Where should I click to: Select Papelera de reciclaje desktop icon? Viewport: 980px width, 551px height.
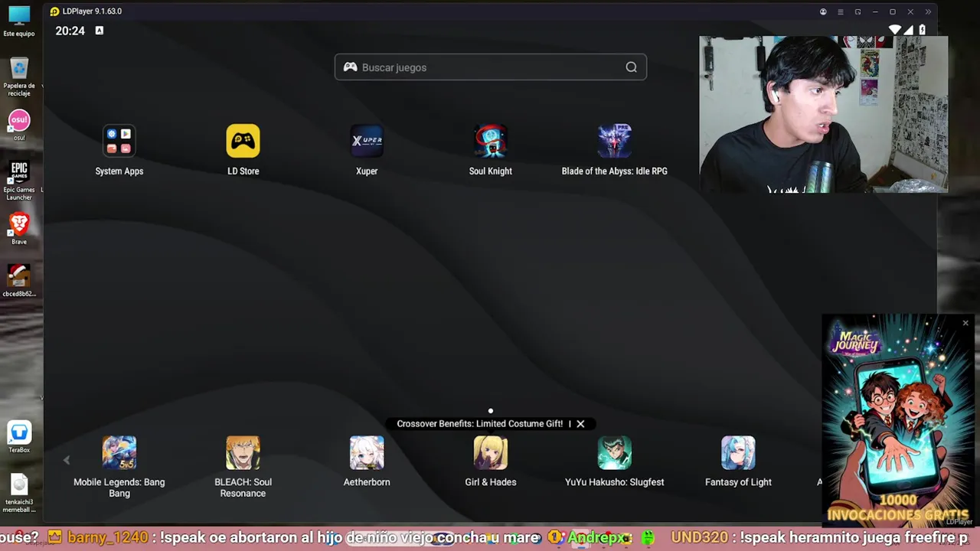pos(19,77)
